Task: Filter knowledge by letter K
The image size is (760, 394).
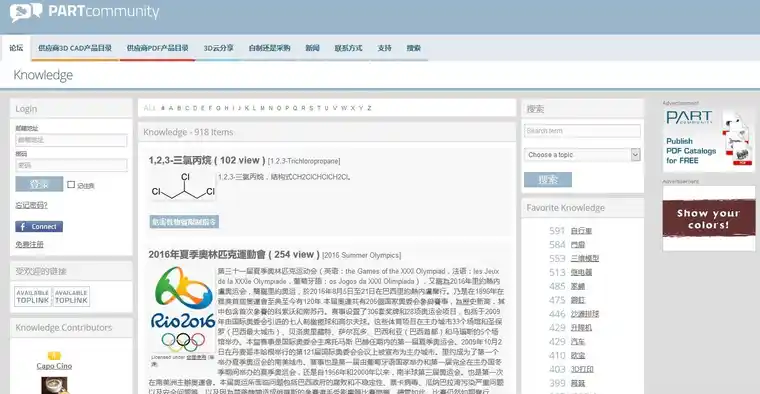Action: (x=247, y=108)
